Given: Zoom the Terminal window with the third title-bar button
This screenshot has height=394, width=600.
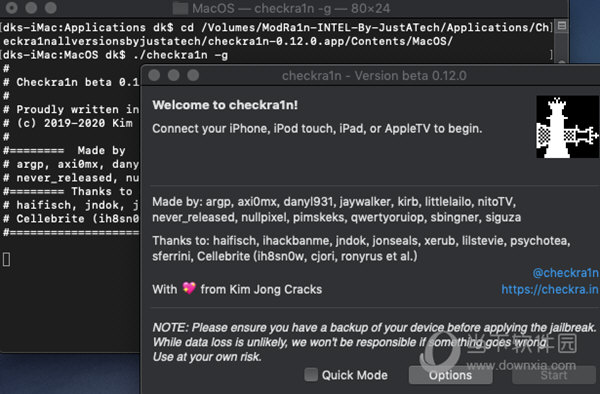Looking at the screenshot, I should point(51,8).
